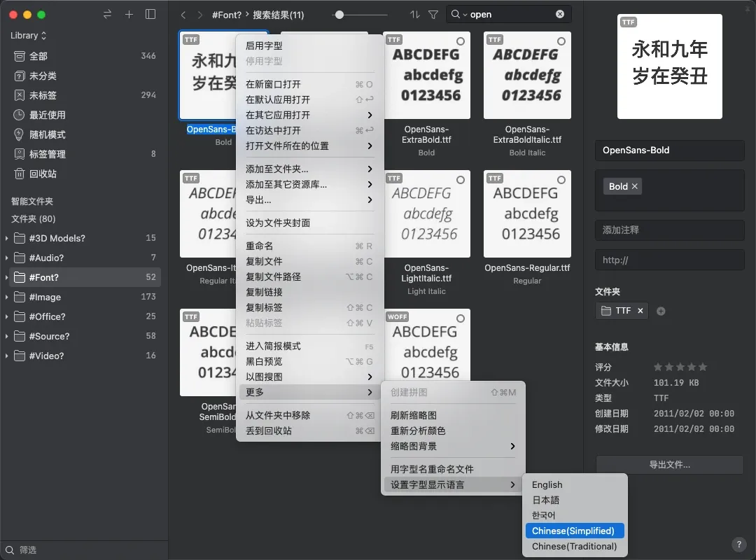The height and width of the screenshot is (560, 756).
Task: Open the 未分类 sidebar item
Action: point(85,76)
